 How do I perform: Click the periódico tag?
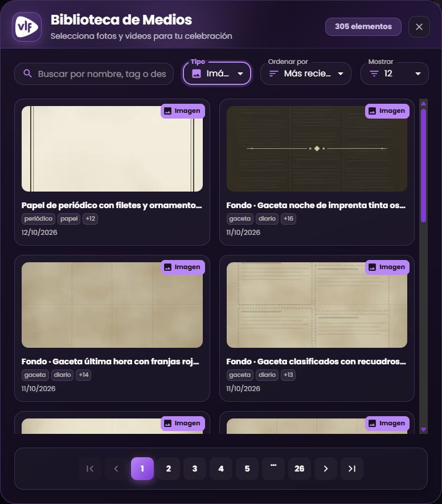pyautogui.click(x=38, y=218)
